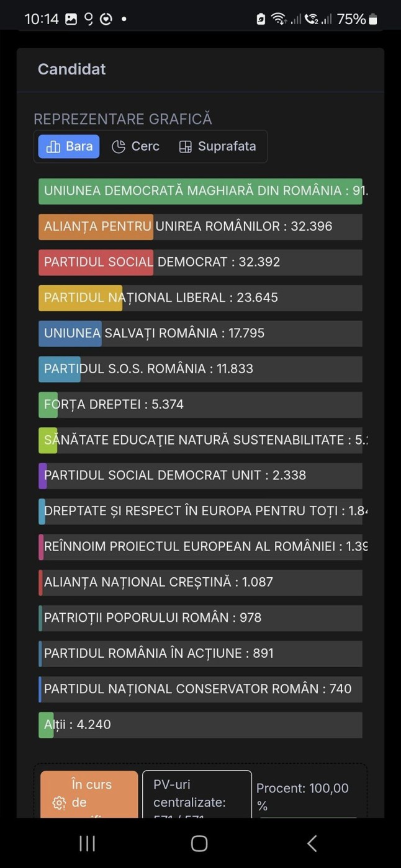The height and width of the screenshot is (868, 401).
Task: Click the treemap icon beside Suprafata
Action: click(185, 147)
